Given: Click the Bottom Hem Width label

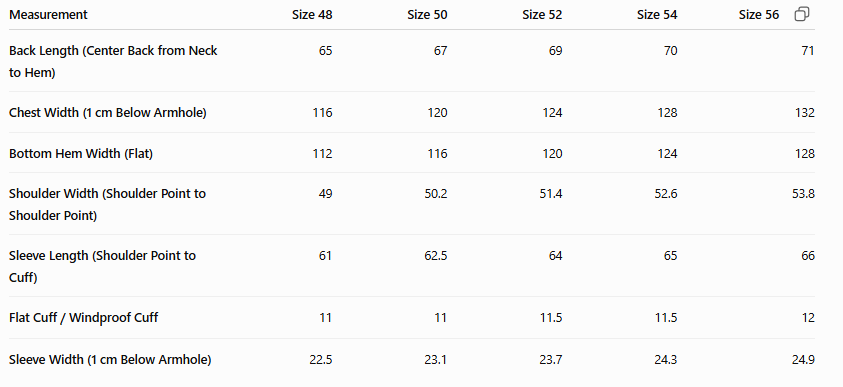Looking at the screenshot, I should [x=81, y=154].
